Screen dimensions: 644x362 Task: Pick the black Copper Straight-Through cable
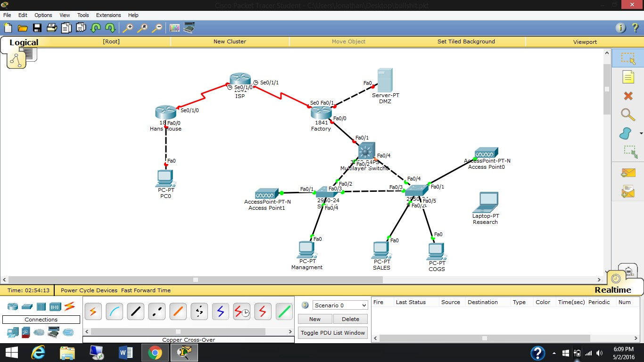pyautogui.click(x=135, y=312)
